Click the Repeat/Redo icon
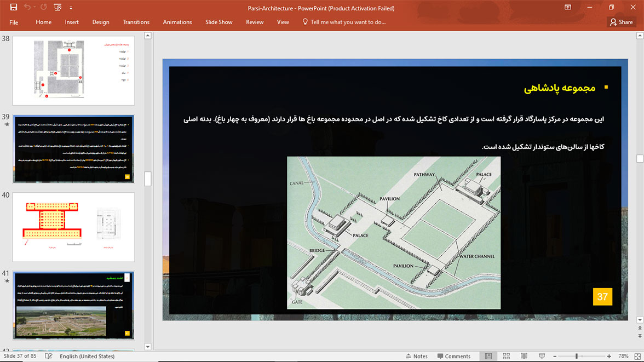The image size is (644, 362). [x=44, y=8]
